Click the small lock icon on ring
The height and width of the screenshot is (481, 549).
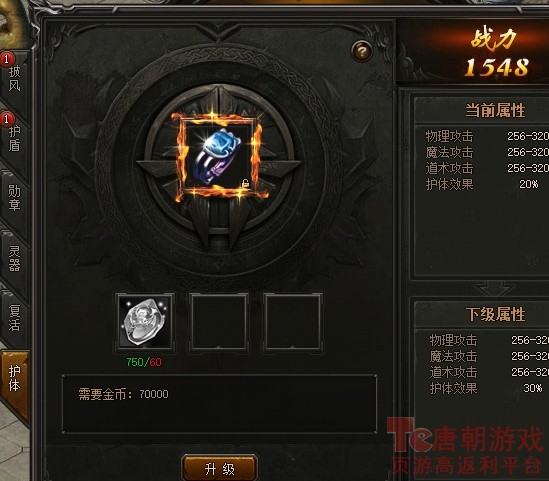click(x=246, y=183)
